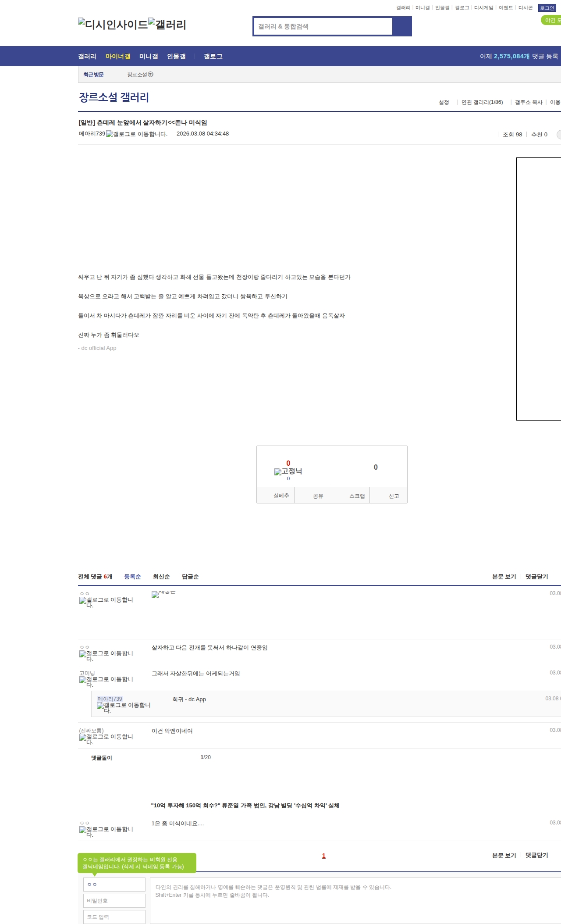Focus the 갤러리 & 통합검색 search field

point(323,26)
